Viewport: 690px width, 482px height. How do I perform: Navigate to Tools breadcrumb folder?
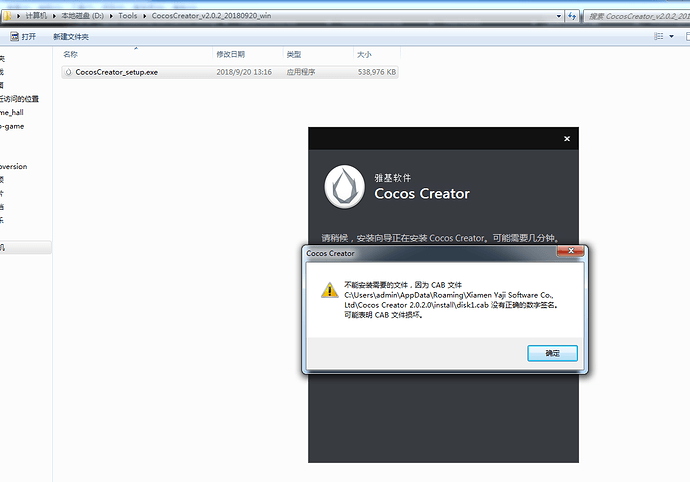point(128,16)
